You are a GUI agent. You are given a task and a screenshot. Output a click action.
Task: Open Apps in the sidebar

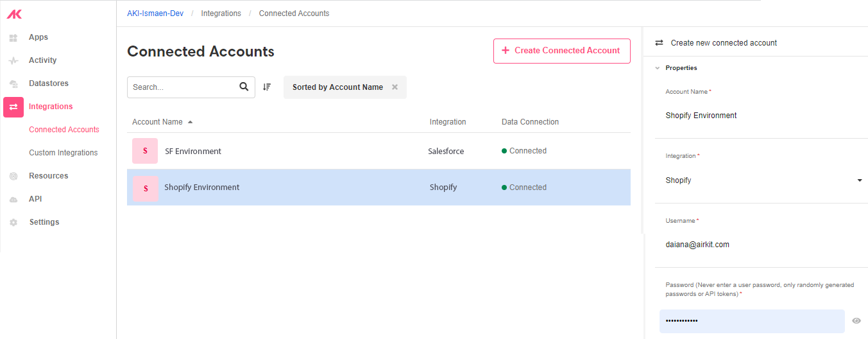point(38,37)
